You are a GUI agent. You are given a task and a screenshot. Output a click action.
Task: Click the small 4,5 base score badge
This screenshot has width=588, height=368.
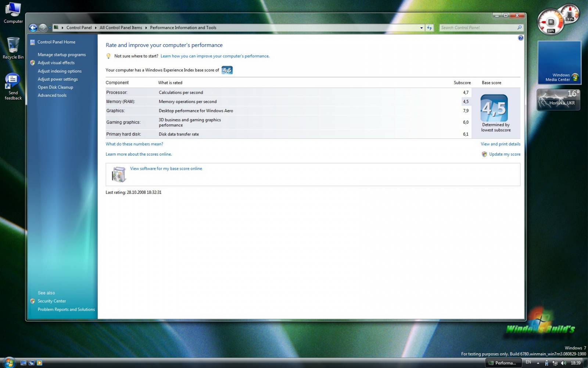227,70
